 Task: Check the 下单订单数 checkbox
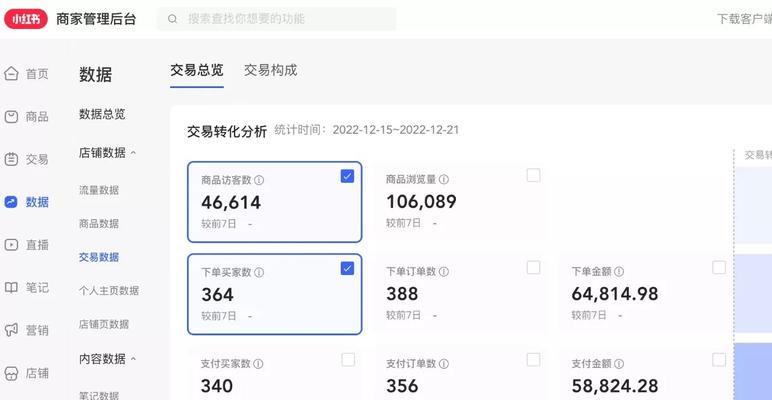(x=533, y=267)
